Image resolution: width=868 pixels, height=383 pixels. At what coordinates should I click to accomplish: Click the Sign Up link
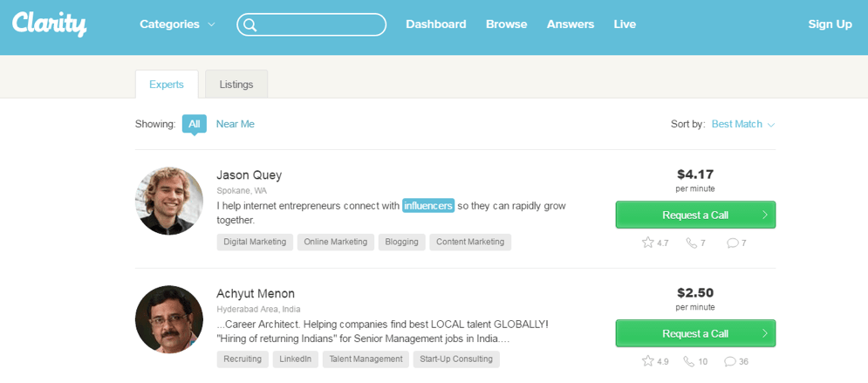830,24
